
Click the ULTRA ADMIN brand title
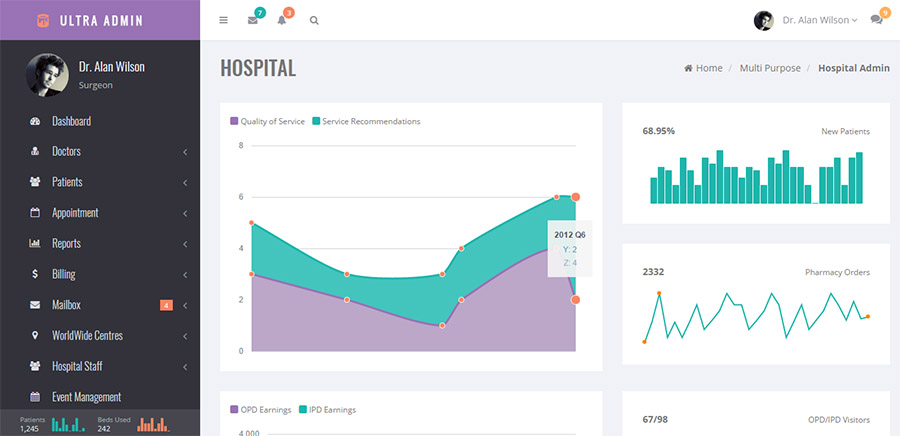click(101, 21)
